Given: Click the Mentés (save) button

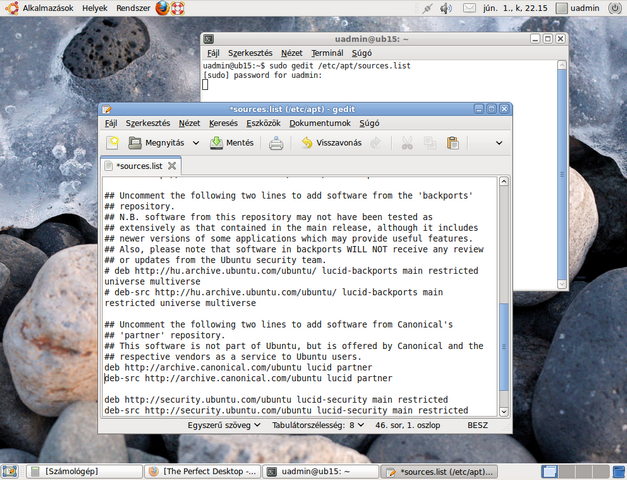Looking at the screenshot, I should point(231,143).
